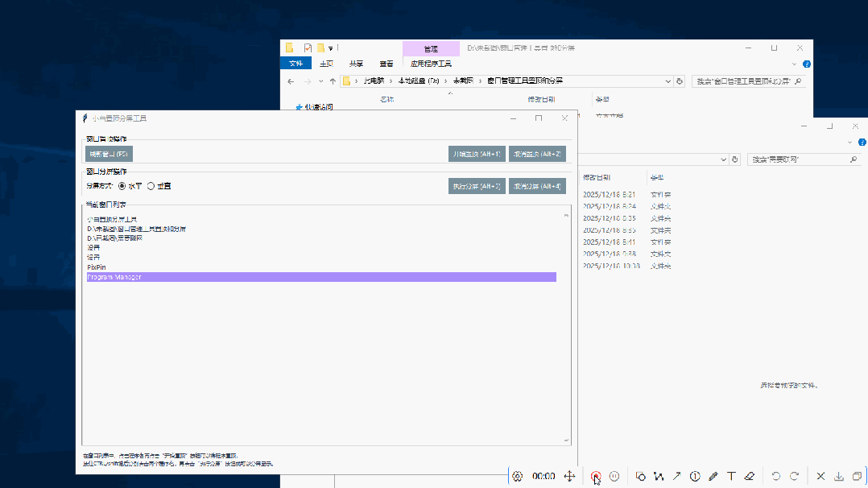Click Up arrow in front Explorer window
Screen dimensions: 868x488
click(x=333, y=81)
